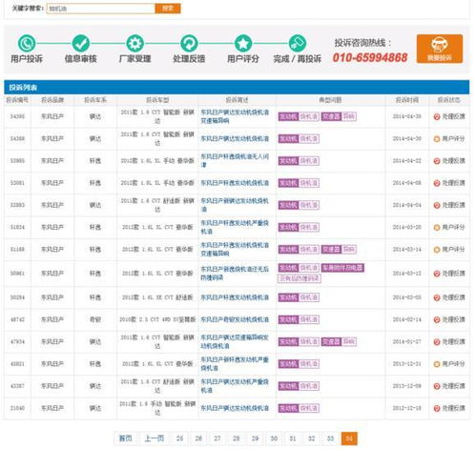Screen dimensions: 476x449
Task: Go to page 31
Action: pos(293,439)
